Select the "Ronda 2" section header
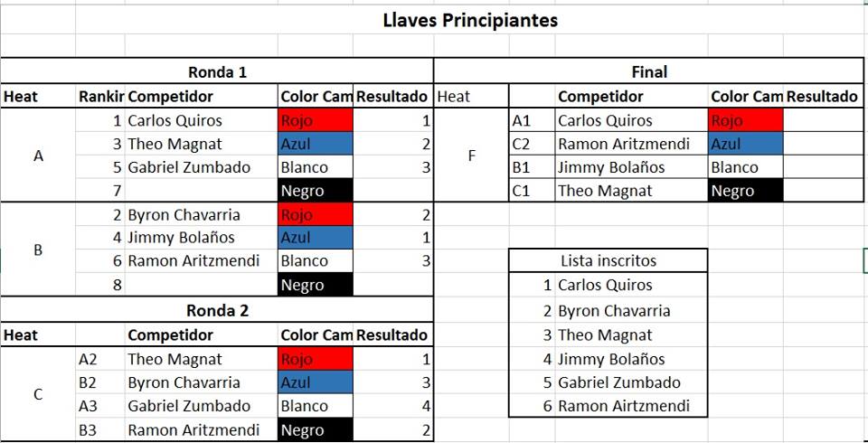 click(217, 311)
